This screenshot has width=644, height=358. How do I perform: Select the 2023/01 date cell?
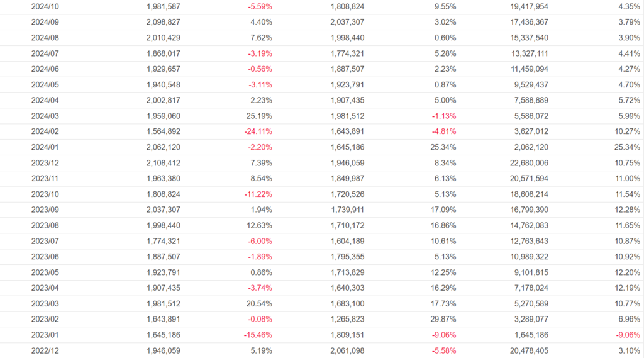click(45, 335)
